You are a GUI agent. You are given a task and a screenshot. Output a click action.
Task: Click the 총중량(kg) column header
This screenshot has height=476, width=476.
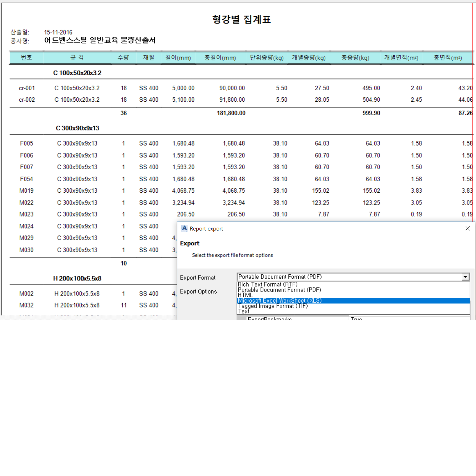pos(355,57)
